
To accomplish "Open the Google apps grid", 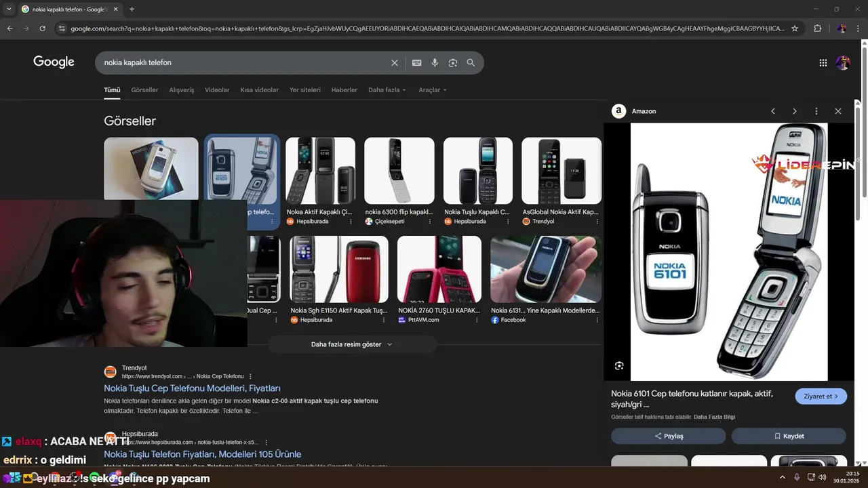I will click(823, 62).
